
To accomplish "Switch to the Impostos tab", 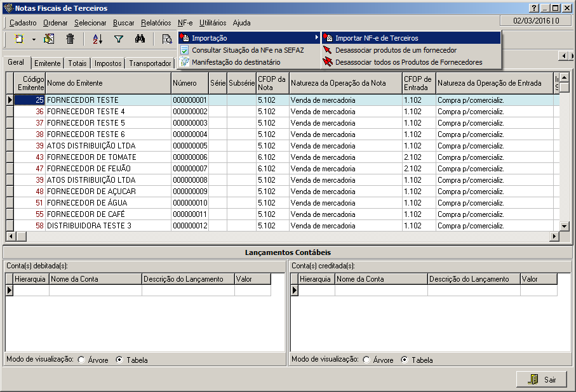I will pyautogui.click(x=108, y=63).
